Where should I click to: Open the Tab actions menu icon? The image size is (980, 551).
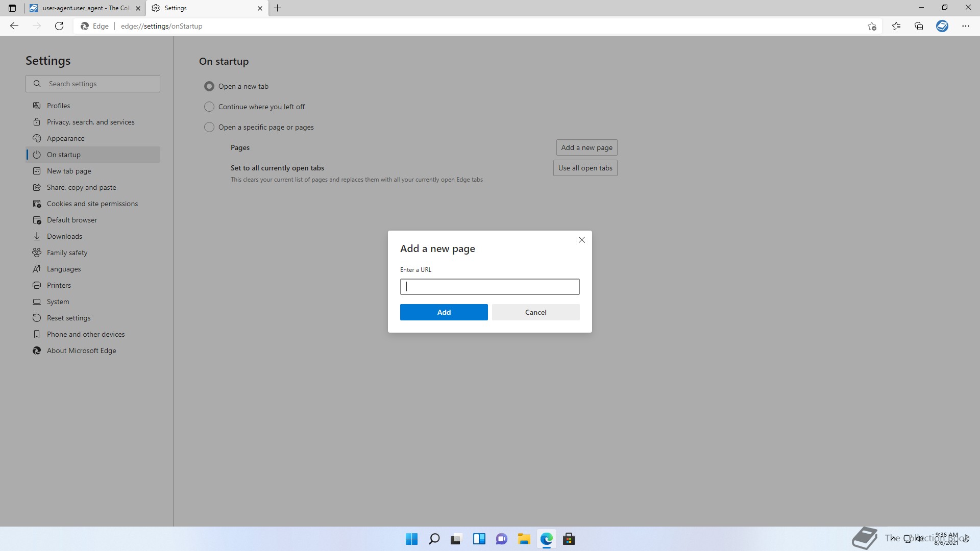(12, 8)
